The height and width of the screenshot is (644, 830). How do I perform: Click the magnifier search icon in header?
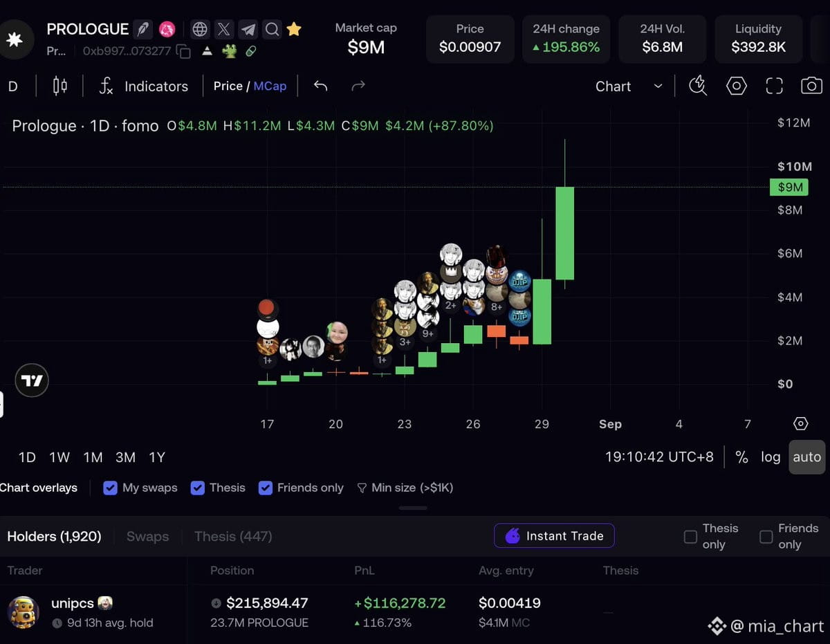pos(272,29)
